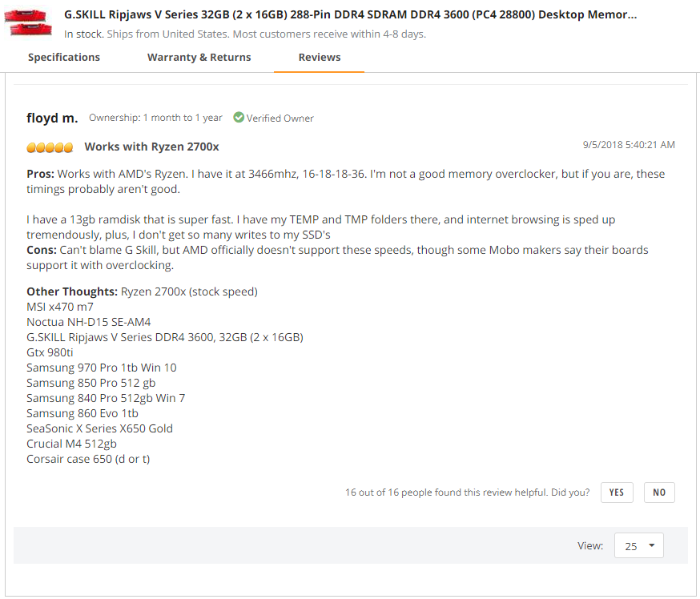Click the In stock shipping status text
The width and height of the screenshot is (700, 599).
244,34
